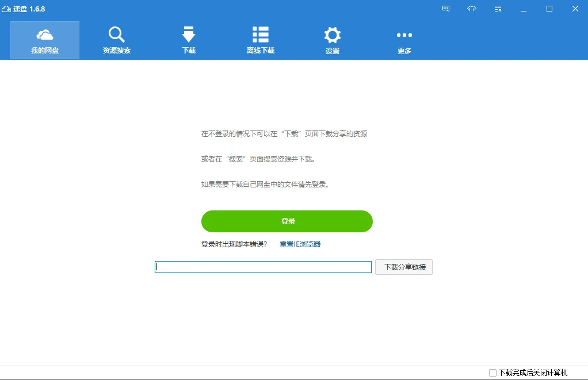
Task: Click the 重置IE浏览器 link
Action: pos(300,244)
